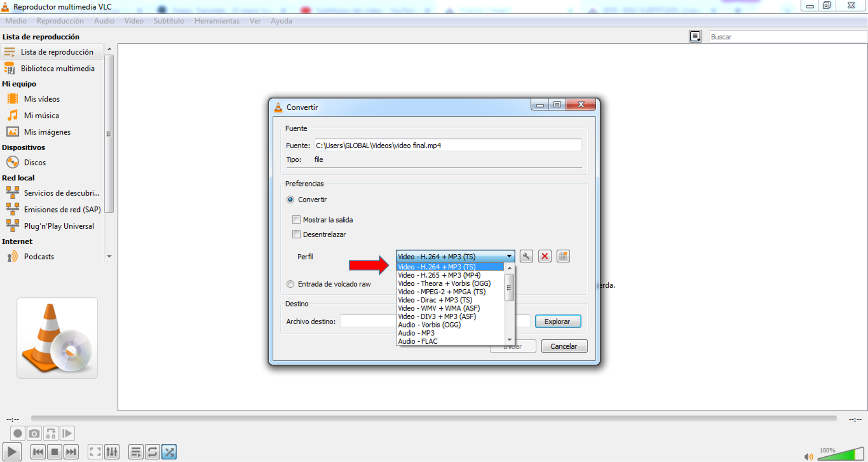Choose Video - MPEG-2 + MPGA (TS)
Screen dimensions: 868x462
pos(450,292)
